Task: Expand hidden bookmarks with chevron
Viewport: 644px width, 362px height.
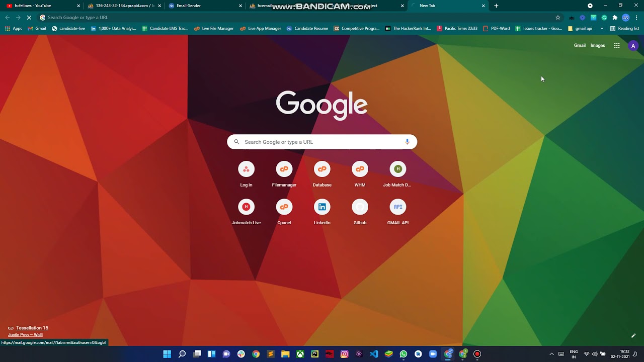Action: [x=601, y=29]
